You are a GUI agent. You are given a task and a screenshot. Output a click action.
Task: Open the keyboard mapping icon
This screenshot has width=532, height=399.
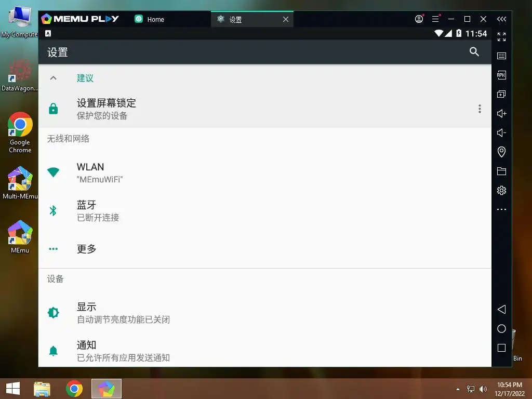[501, 56]
